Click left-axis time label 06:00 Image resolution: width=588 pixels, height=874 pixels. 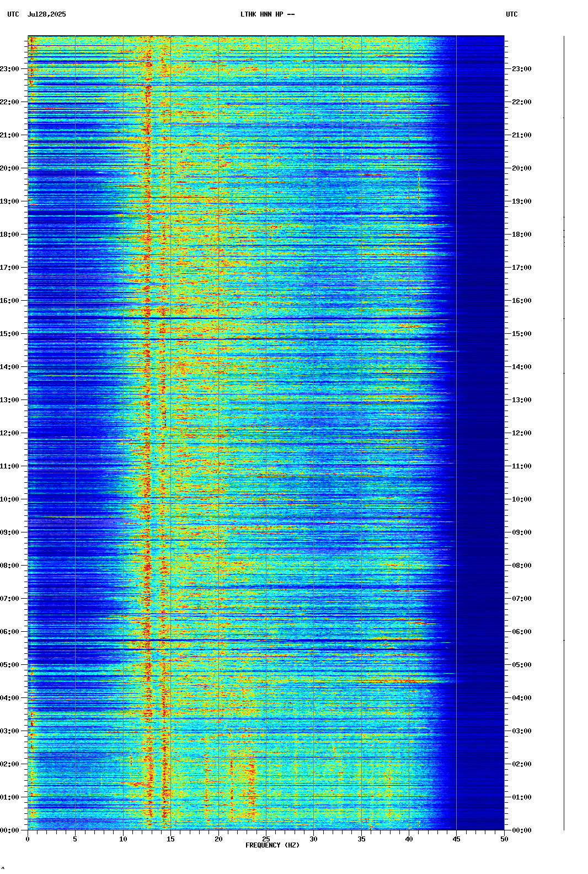pyautogui.click(x=10, y=632)
